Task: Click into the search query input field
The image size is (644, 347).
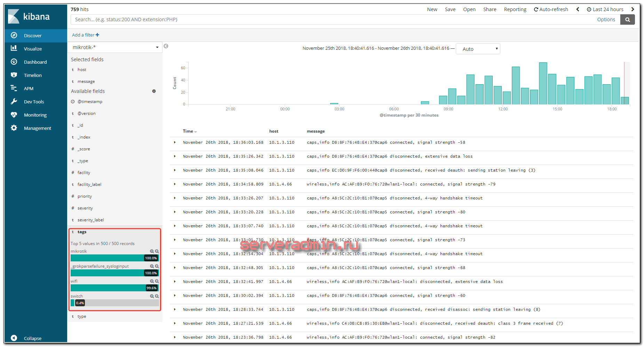Action: pos(331,19)
